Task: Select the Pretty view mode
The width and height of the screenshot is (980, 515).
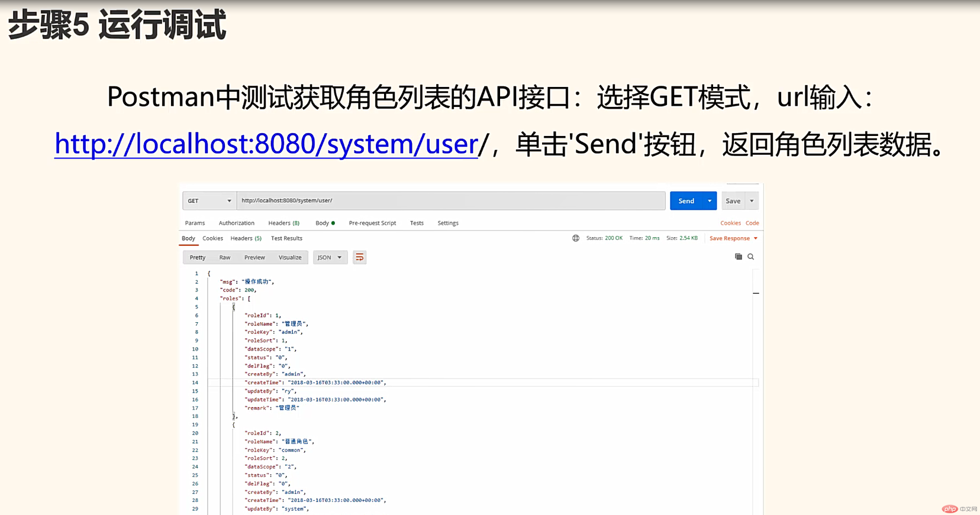Action: click(198, 257)
